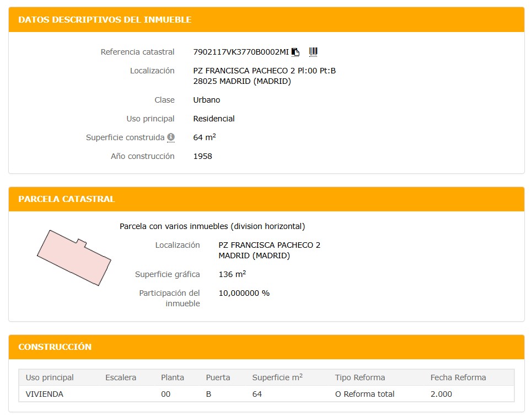Image resolution: width=532 pixels, height=415 pixels.
Task: Click the 28025 MADRID (MADRID) address line
Action: 242,81
